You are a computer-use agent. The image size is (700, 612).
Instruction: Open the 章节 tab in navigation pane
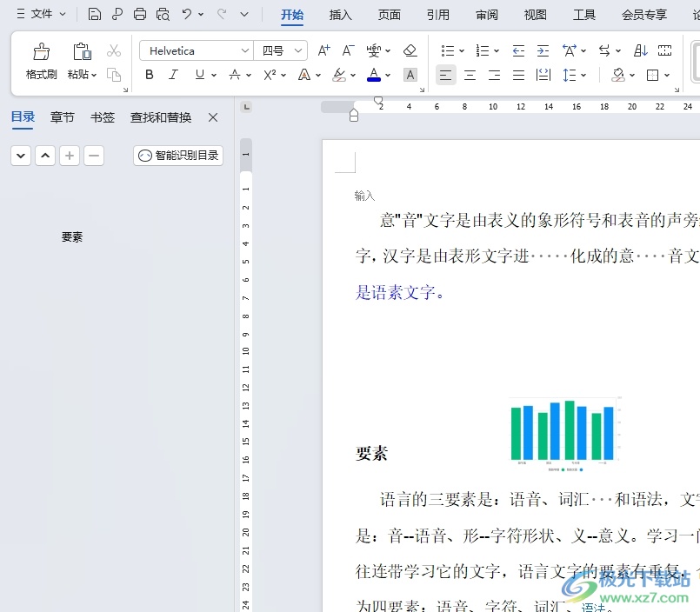click(63, 117)
